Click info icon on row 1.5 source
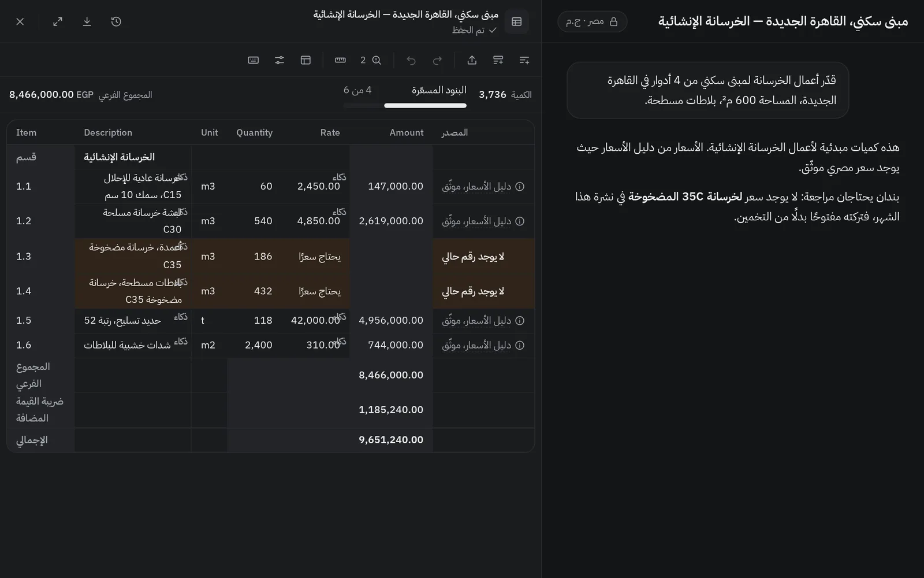 pyautogui.click(x=520, y=321)
